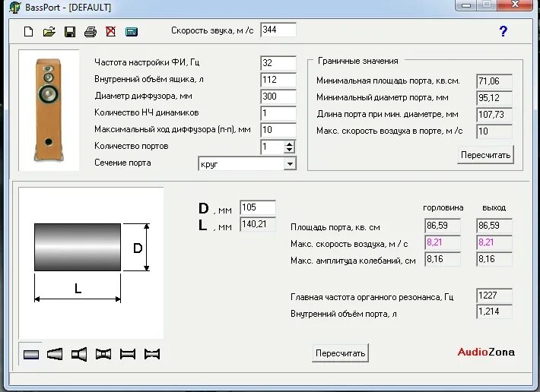Click the bottom Пересчитать button
The image size is (540, 392).
340,353
